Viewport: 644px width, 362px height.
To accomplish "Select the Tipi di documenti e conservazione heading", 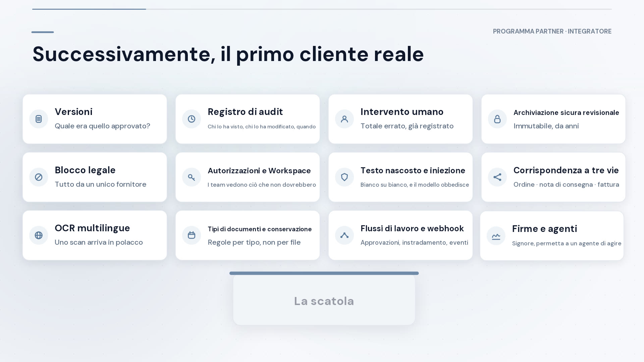I will pyautogui.click(x=260, y=229).
